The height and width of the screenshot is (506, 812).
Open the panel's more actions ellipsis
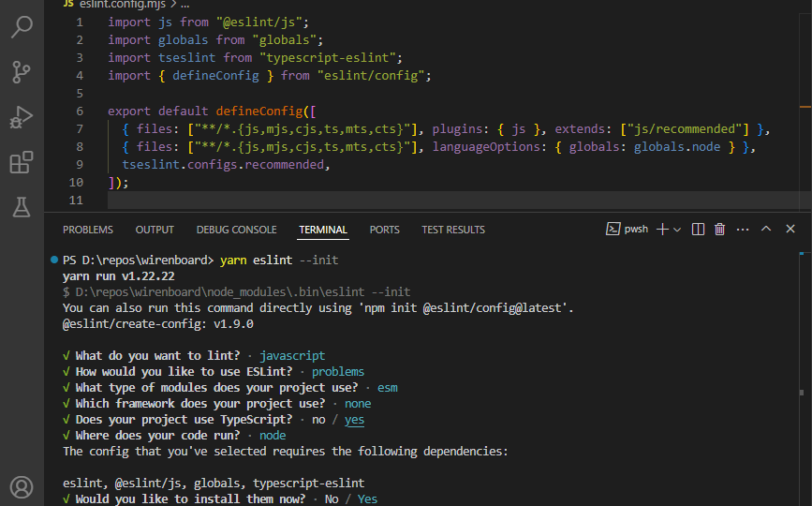point(743,230)
